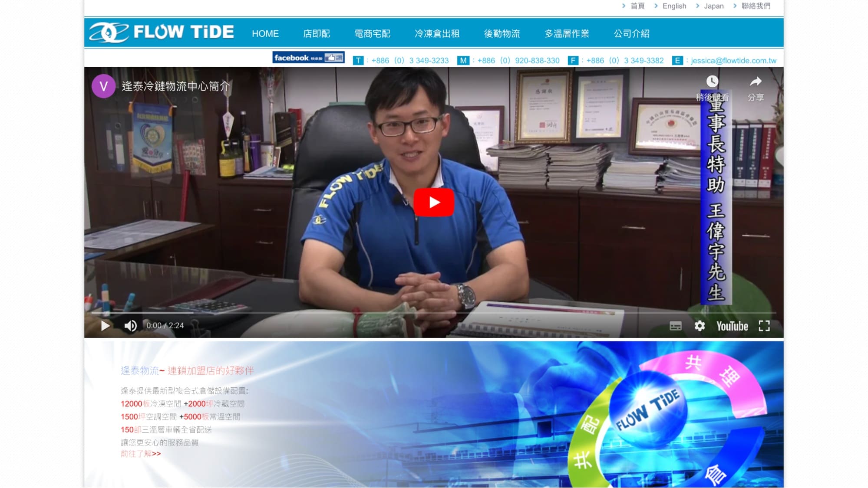
Task: Click the Flow Tide blue globe graphic
Action: [647, 409]
